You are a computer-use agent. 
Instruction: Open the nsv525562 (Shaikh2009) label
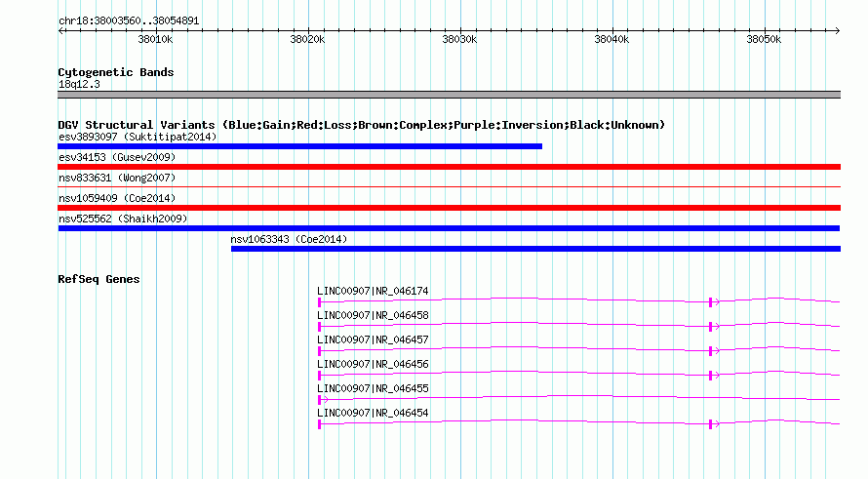(x=123, y=219)
